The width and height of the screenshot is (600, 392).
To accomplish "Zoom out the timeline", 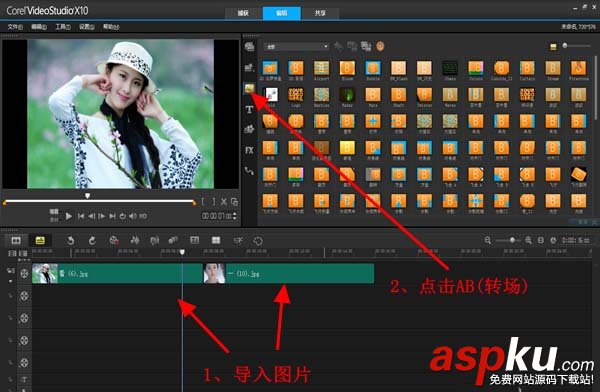I will point(488,240).
